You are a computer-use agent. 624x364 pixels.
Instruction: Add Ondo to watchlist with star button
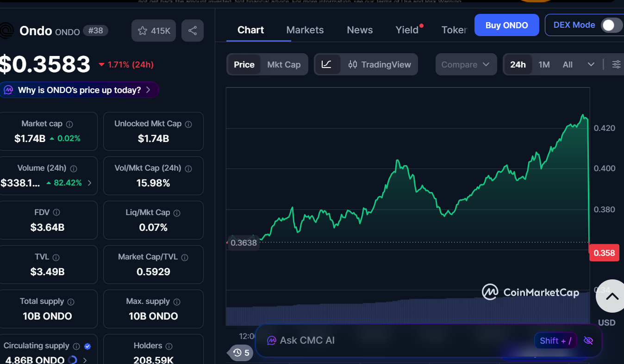[154, 31]
